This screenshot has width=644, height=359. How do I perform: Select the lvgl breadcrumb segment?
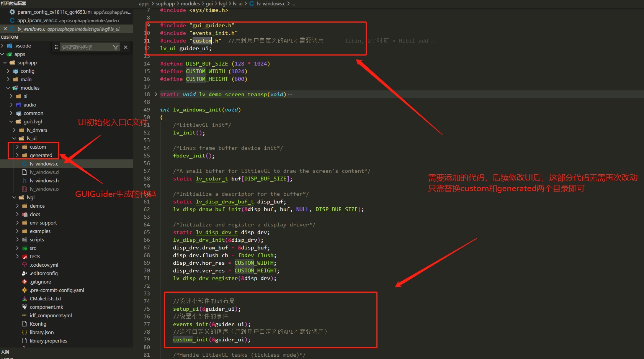(222, 3)
